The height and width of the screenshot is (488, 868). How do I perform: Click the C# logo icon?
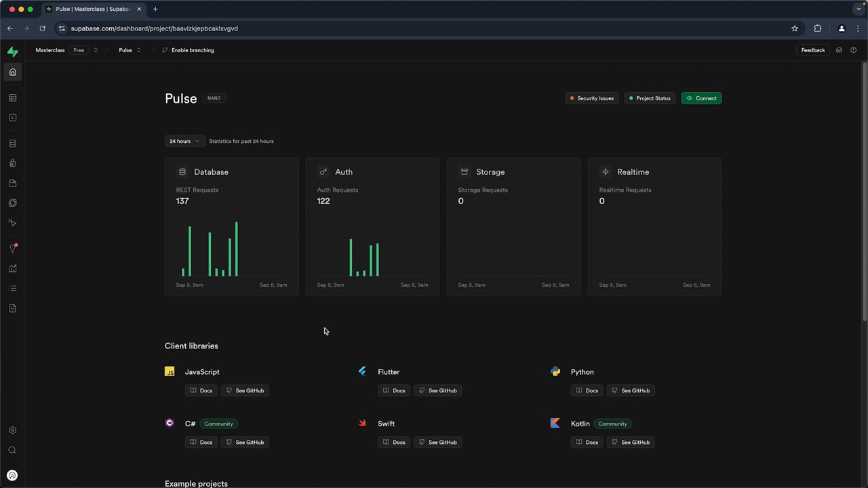170,423
